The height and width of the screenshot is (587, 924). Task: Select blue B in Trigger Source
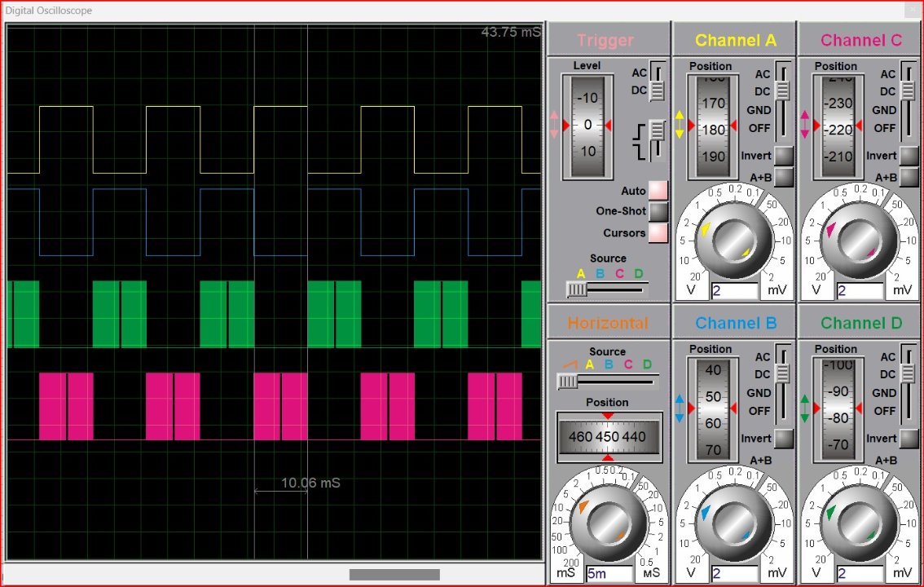[x=600, y=273]
